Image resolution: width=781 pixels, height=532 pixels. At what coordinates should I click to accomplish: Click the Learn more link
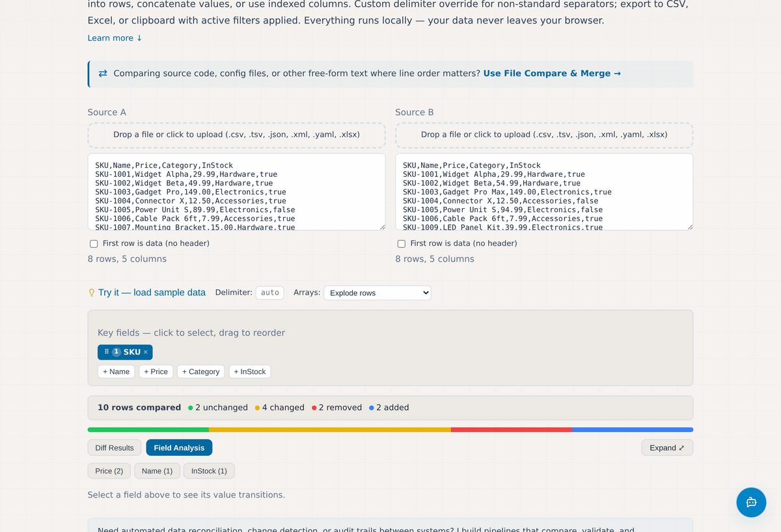point(115,38)
